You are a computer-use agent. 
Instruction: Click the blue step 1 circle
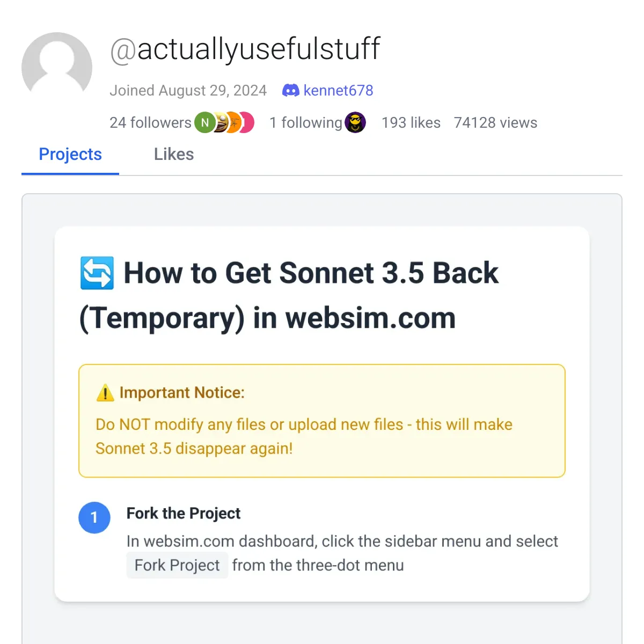94,517
